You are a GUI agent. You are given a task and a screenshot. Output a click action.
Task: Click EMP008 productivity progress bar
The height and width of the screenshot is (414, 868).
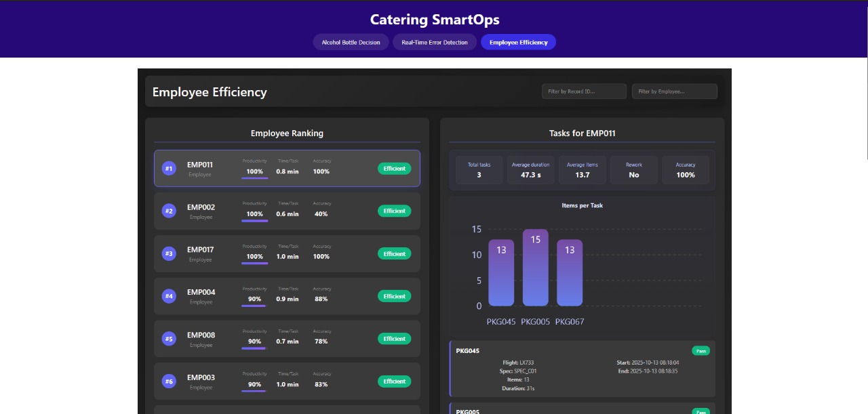click(254, 348)
